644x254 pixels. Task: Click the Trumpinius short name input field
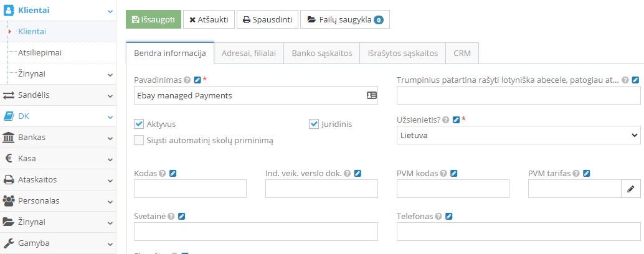coord(519,95)
